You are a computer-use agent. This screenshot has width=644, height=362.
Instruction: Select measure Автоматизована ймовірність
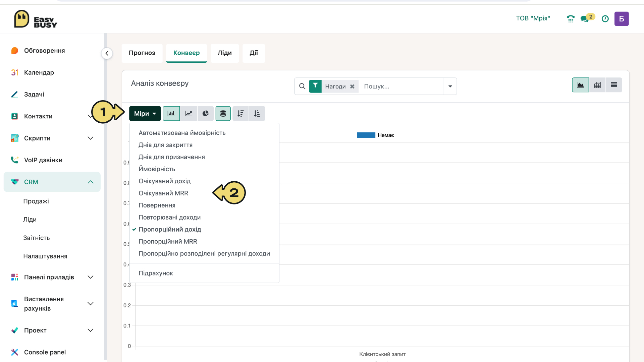pos(204,133)
